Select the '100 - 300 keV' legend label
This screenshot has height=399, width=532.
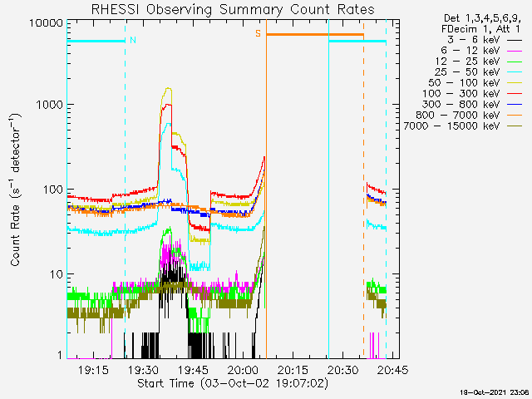461,94
